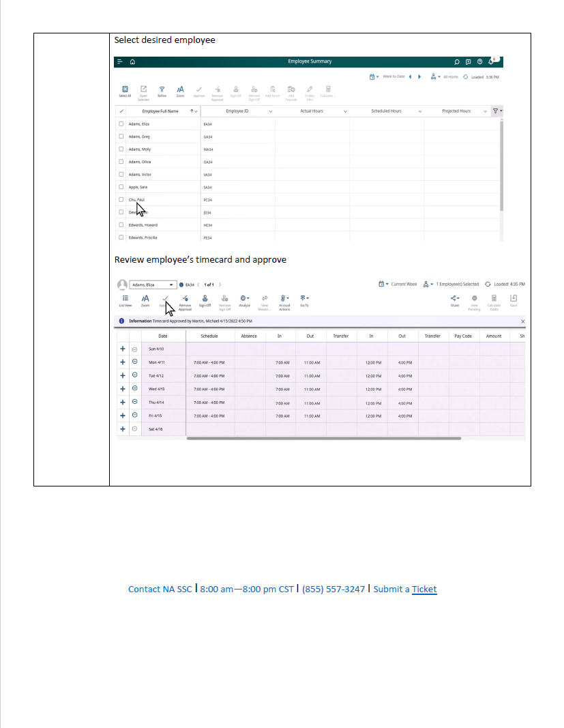Click Remove Approval in the timecard toolbar
This screenshot has height=728, width=564.
point(185,298)
